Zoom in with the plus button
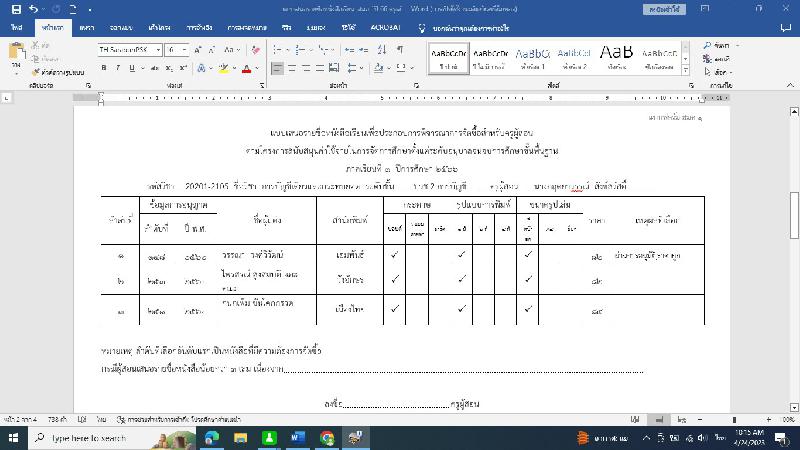The image size is (800, 450). pos(768,419)
